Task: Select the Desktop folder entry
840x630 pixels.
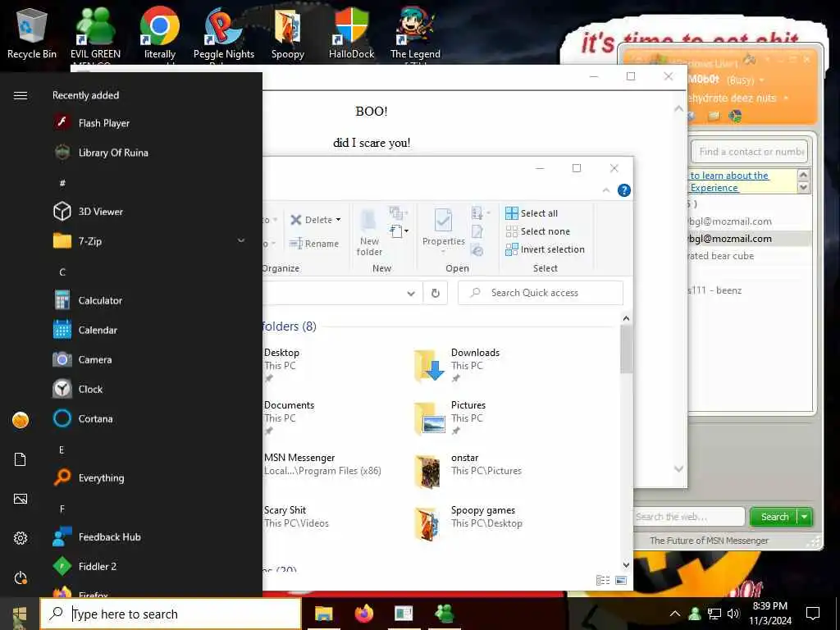Action: click(x=281, y=365)
